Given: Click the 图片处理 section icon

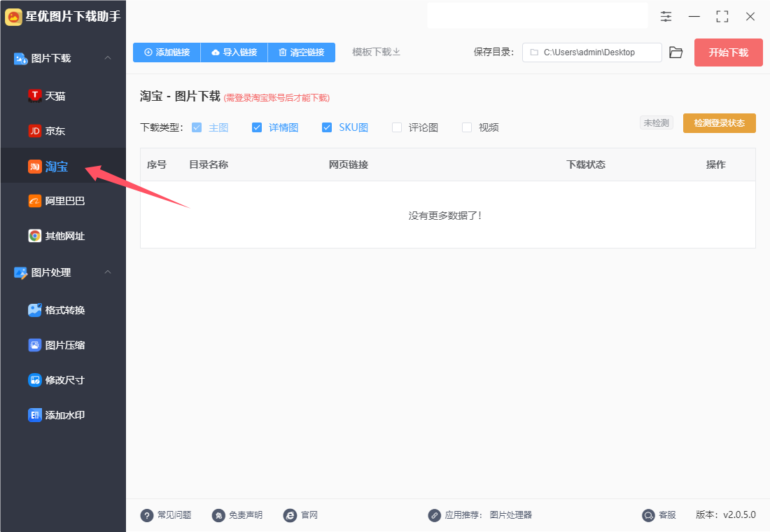Looking at the screenshot, I should tap(20, 272).
